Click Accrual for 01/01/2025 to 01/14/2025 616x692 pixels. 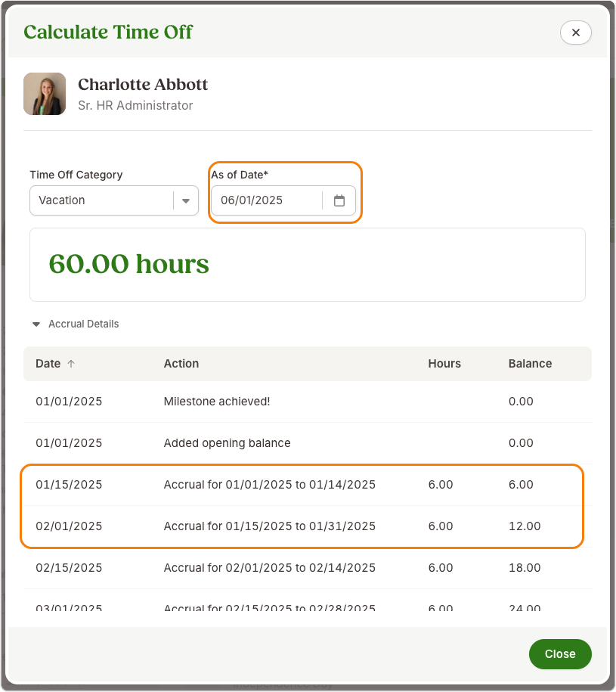tap(269, 485)
